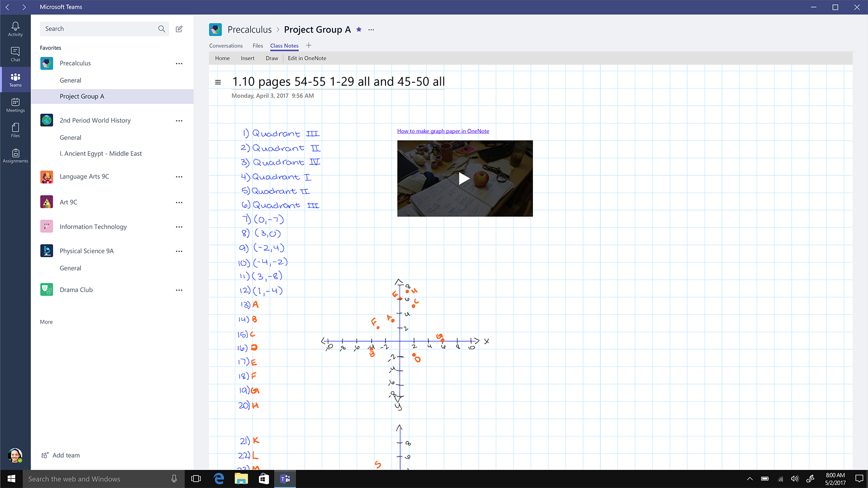Play the embedded video

(x=464, y=178)
